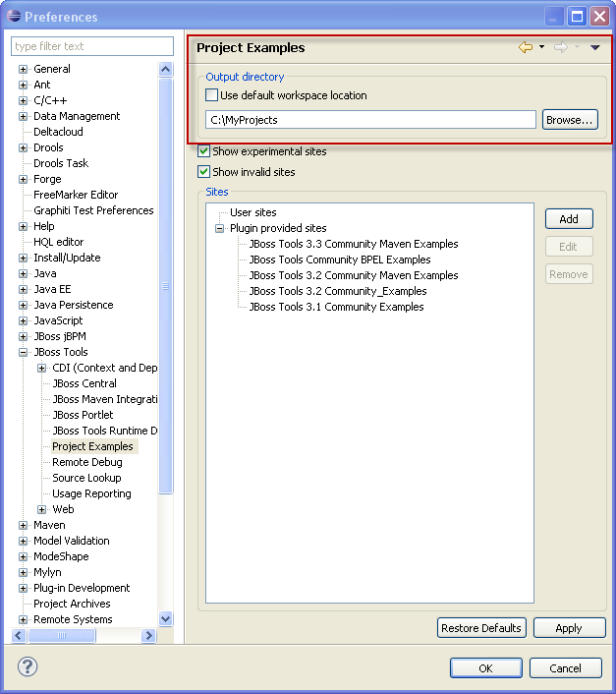616x694 pixels.
Task: Click the Browse button
Action: [570, 120]
